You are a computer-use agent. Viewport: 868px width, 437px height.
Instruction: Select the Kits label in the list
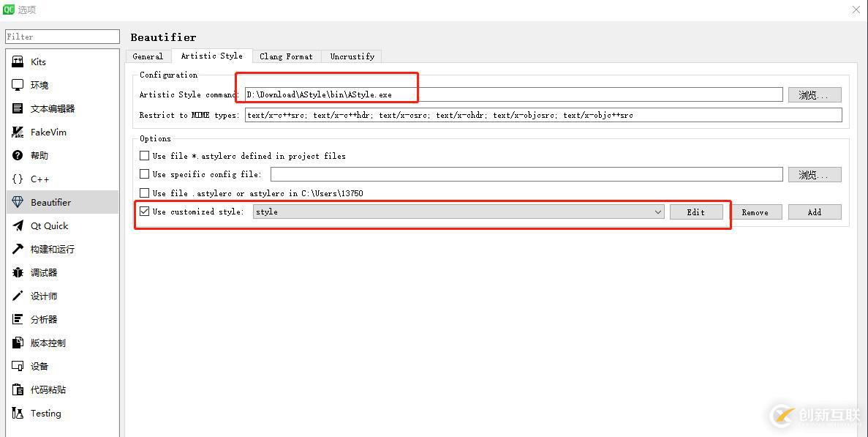coord(38,62)
